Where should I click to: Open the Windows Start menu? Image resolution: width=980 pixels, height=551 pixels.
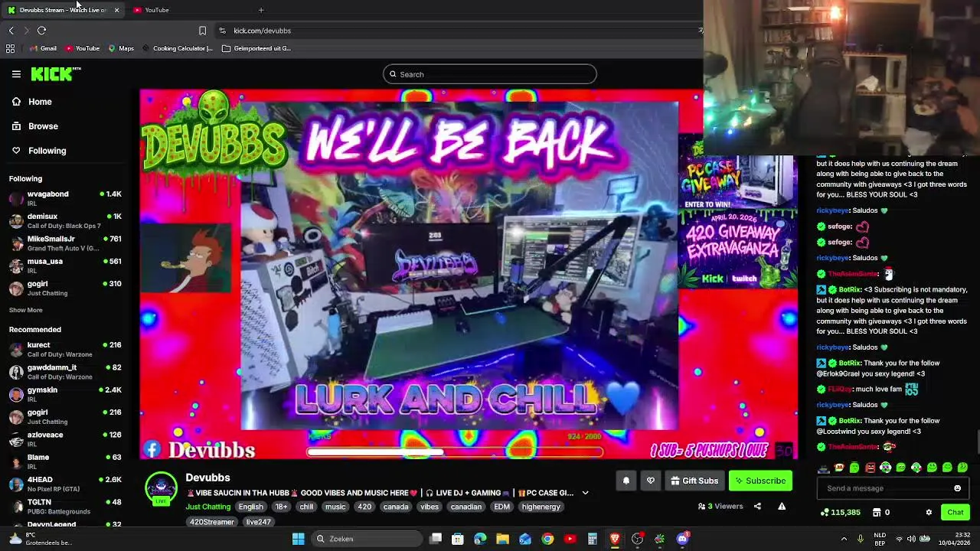tap(299, 539)
